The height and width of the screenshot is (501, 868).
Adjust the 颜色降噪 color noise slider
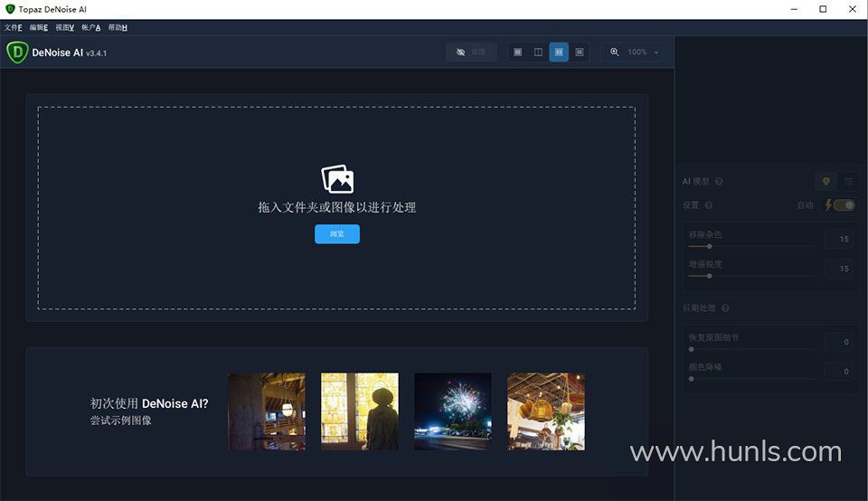[751, 379]
